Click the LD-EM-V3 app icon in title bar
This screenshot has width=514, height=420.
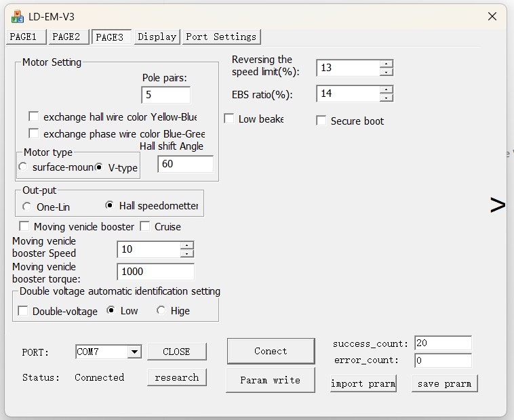click(18, 16)
